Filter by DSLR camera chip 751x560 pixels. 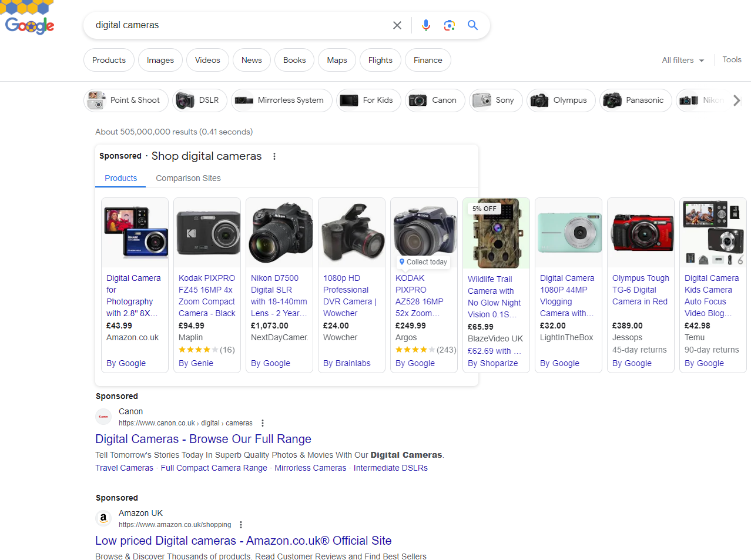(x=198, y=100)
